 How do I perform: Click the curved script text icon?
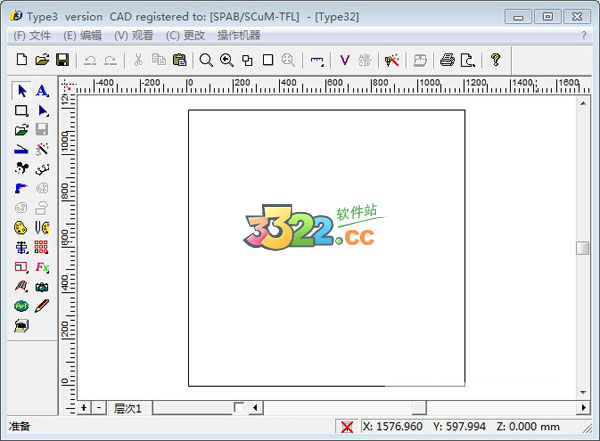[x=42, y=169]
